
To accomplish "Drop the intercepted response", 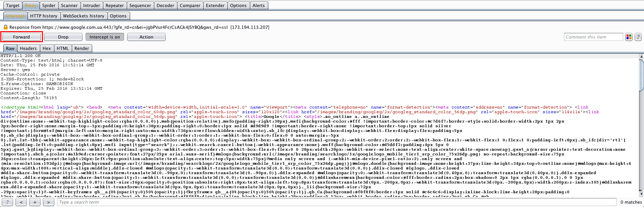I will (x=63, y=37).
